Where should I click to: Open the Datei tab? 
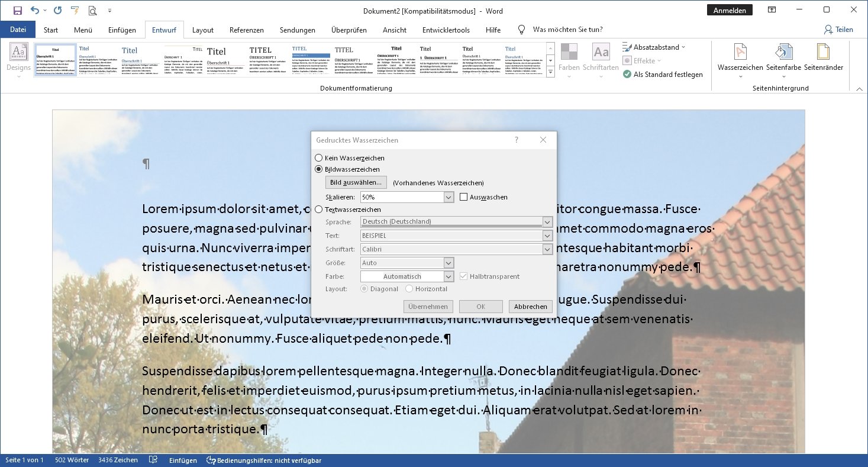pos(18,30)
